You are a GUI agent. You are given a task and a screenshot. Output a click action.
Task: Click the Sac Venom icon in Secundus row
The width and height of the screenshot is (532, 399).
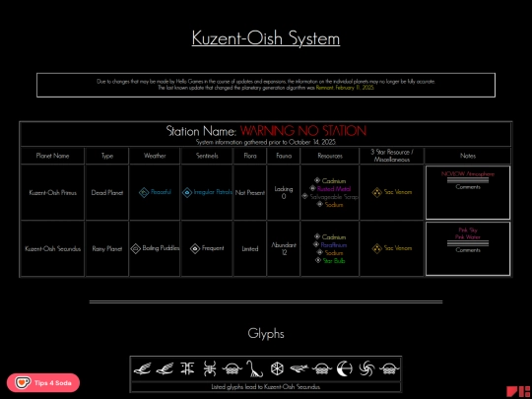[377, 248]
